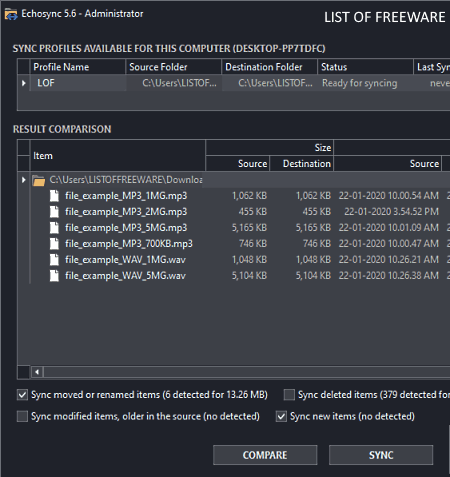Click the 22-01-2020 10.26.21 AM date
The height and width of the screenshot is (477, 450).
point(389,260)
